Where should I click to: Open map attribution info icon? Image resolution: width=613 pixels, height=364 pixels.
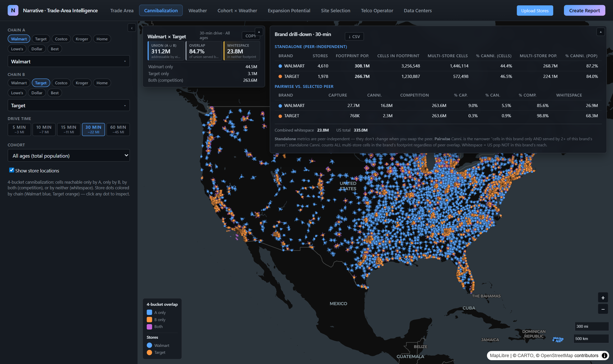coord(605,356)
